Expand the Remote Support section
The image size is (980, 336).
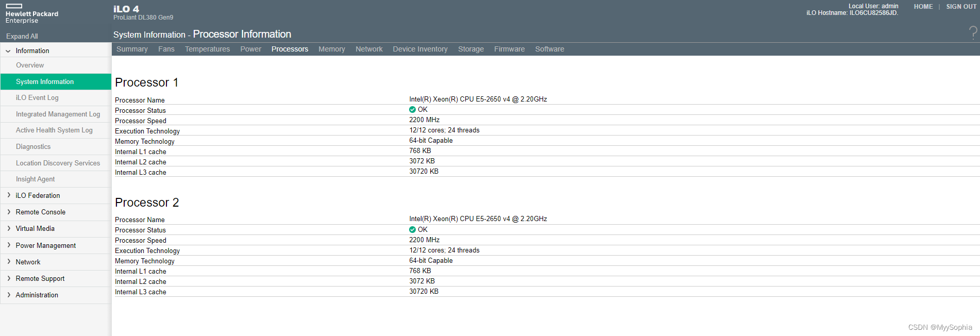tap(9, 278)
